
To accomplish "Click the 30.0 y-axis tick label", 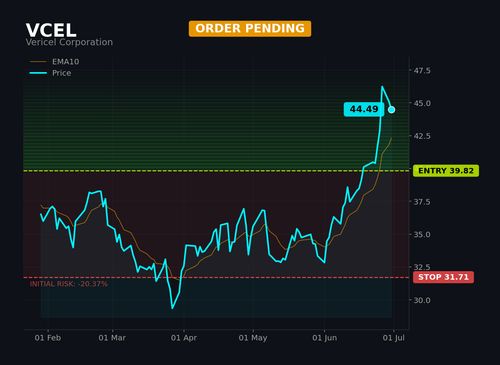I will [x=422, y=300].
